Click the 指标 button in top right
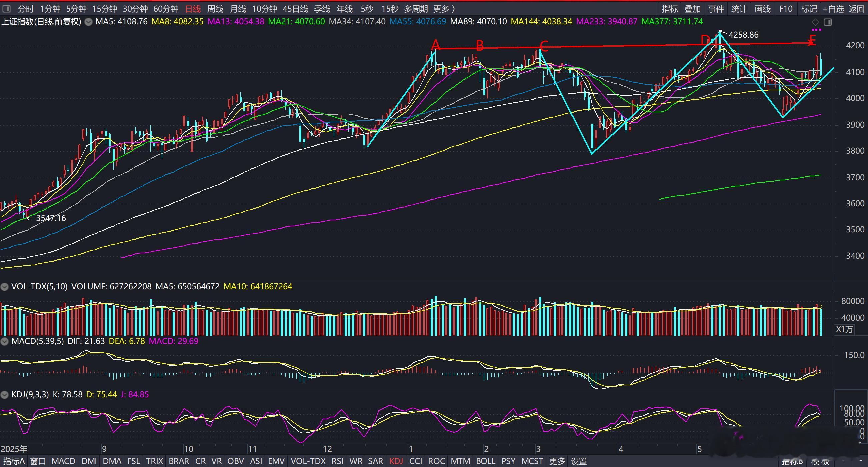Image resolution: width=868 pixels, height=467 pixels. tap(670, 9)
